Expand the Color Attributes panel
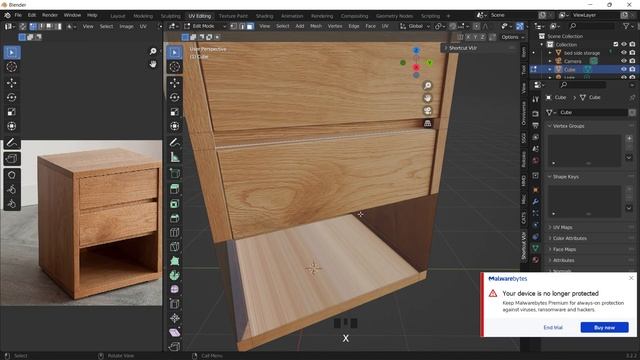The image size is (640, 360). (569, 238)
